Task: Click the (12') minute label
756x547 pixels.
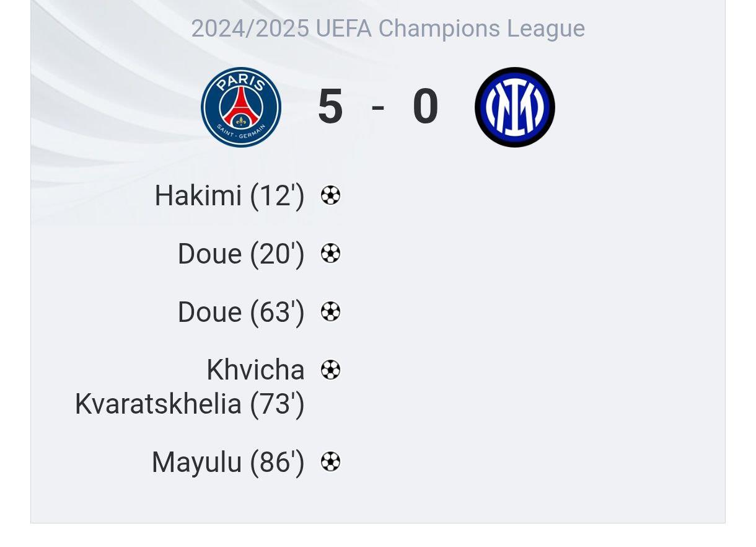Action: pos(278,196)
